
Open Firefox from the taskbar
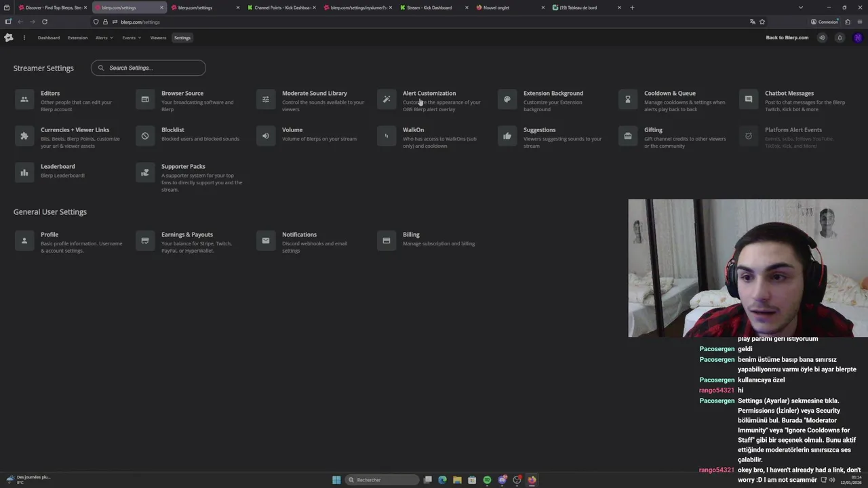532,480
